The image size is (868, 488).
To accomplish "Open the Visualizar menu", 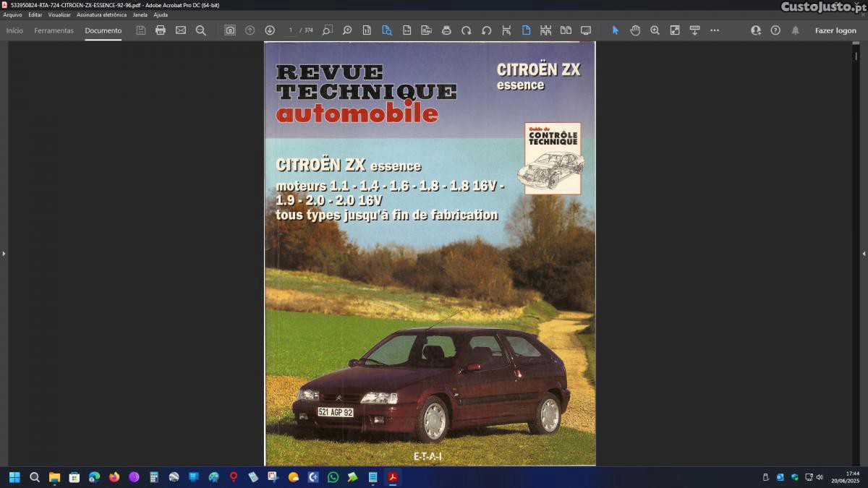I will (59, 14).
